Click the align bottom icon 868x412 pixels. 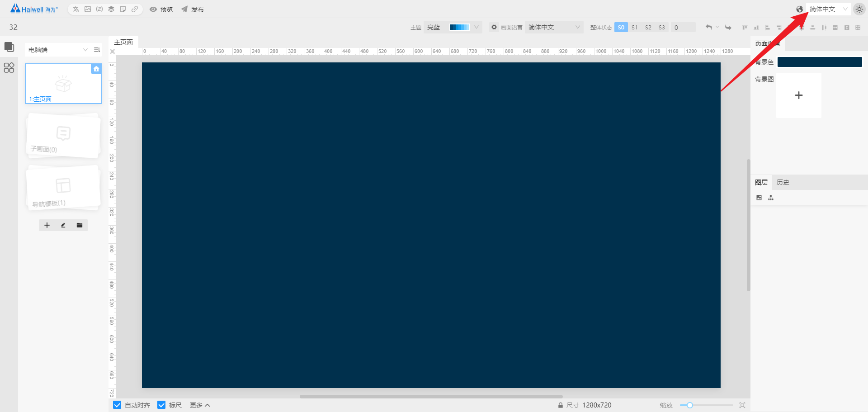pyautogui.click(x=756, y=28)
